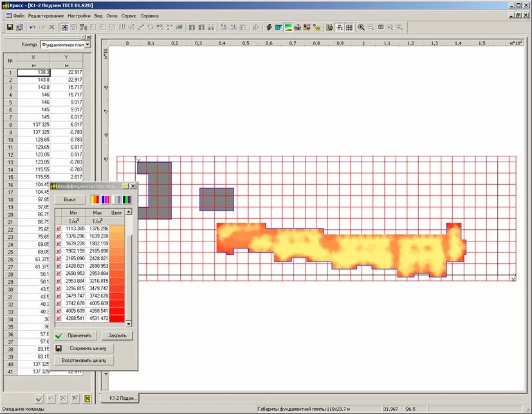Open the Настройки menu
532x414 pixels.
point(78,15)
